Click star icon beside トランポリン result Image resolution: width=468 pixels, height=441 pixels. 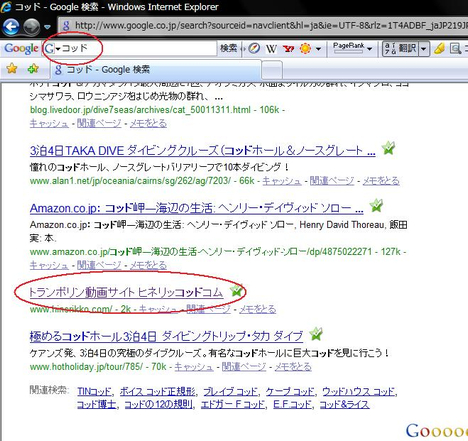point(236,291)
